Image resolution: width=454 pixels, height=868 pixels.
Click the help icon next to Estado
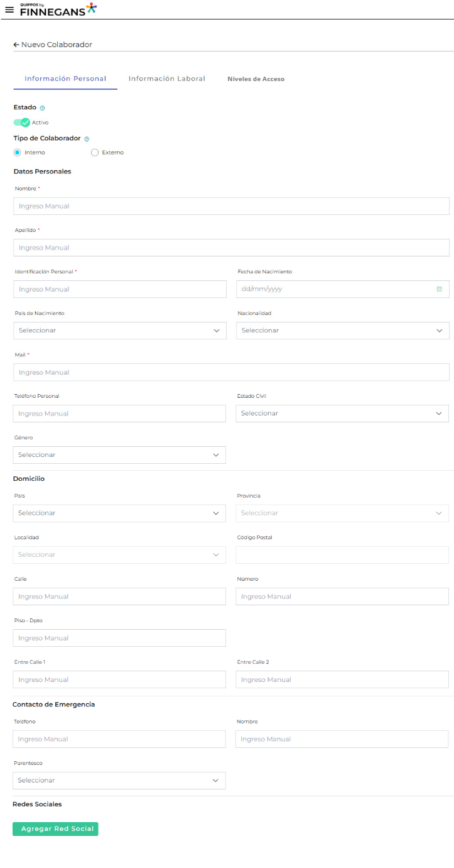point(42,108)
